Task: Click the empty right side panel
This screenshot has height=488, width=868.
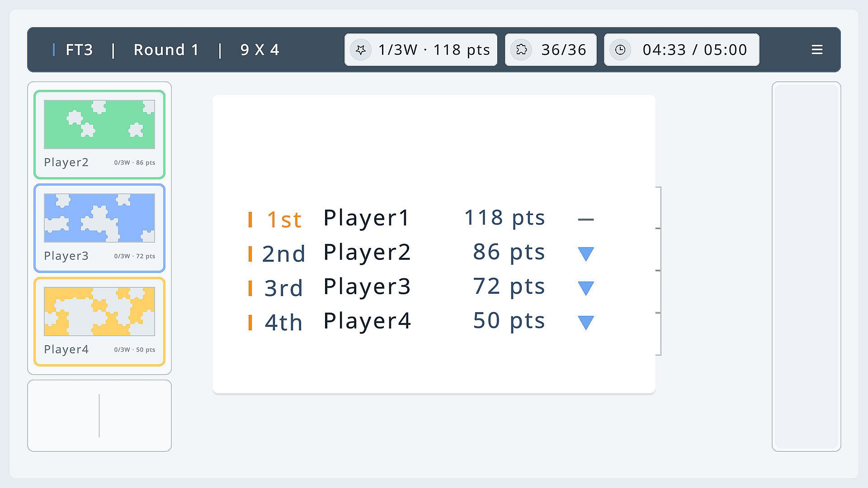Action: [807, 267]
